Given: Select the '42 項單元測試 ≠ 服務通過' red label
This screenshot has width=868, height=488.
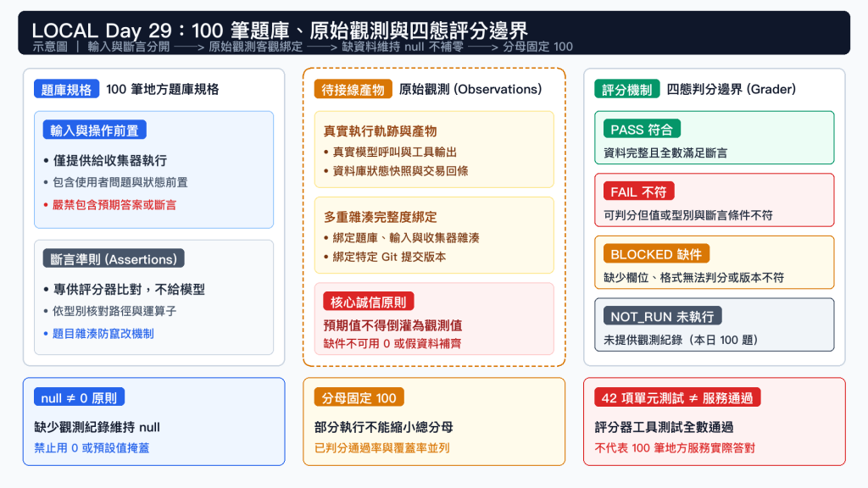Looking at the screenshot, I should [x=677, y=397].
